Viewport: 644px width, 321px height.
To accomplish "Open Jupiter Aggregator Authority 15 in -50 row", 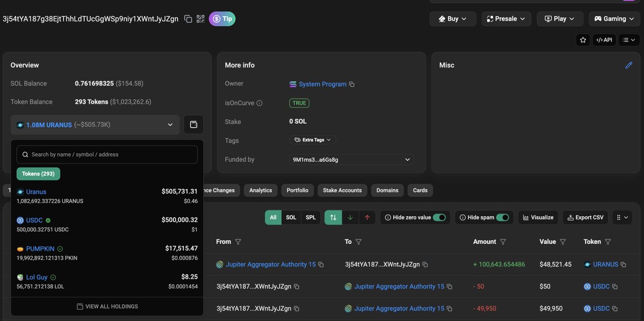I will tap(399, 287).
